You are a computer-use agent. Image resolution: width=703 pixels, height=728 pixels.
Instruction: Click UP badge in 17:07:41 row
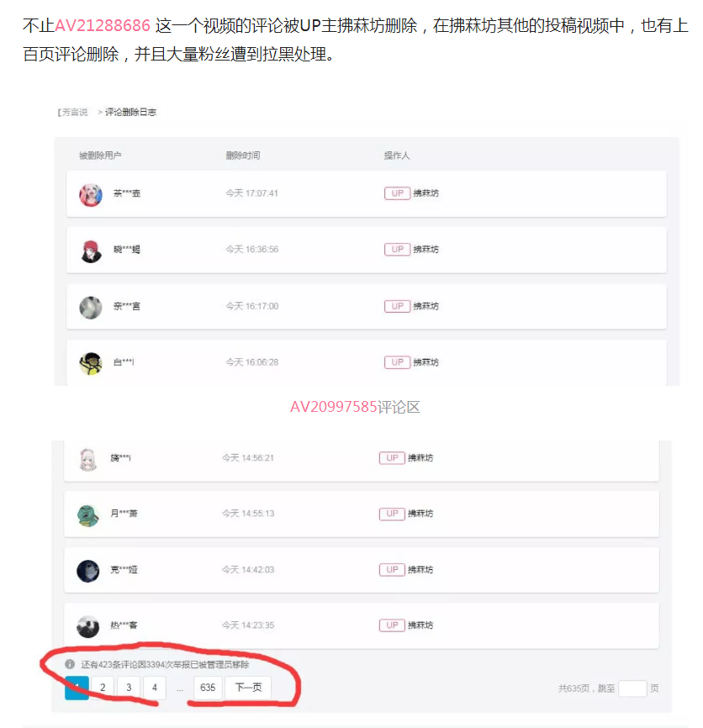[397, 193]
